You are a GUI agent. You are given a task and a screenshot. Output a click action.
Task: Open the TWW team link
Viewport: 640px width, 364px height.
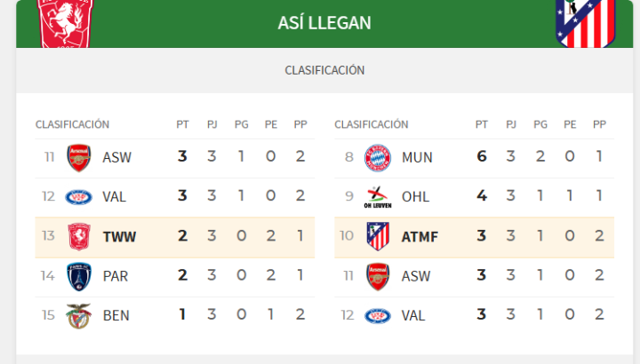coord(119,237)
